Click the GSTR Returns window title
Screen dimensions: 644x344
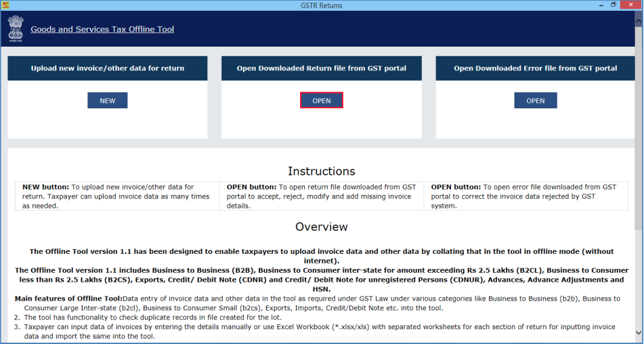[322, 5]
